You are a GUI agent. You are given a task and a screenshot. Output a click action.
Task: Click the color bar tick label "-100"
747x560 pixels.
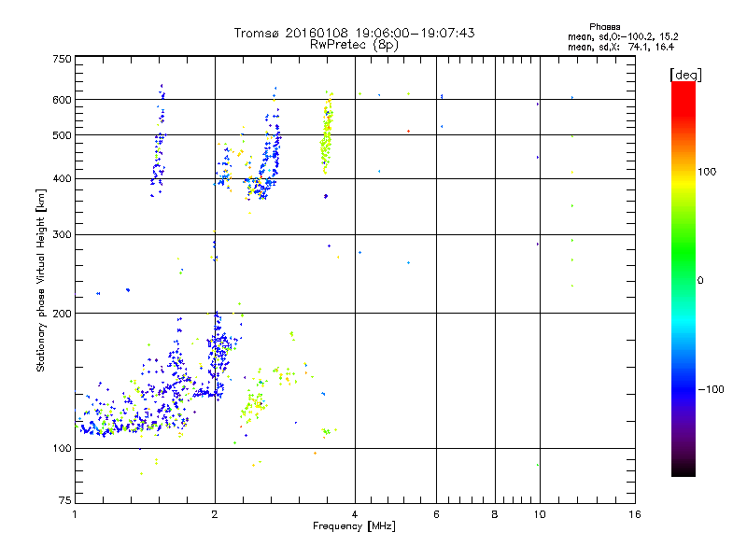pos(711,389)
